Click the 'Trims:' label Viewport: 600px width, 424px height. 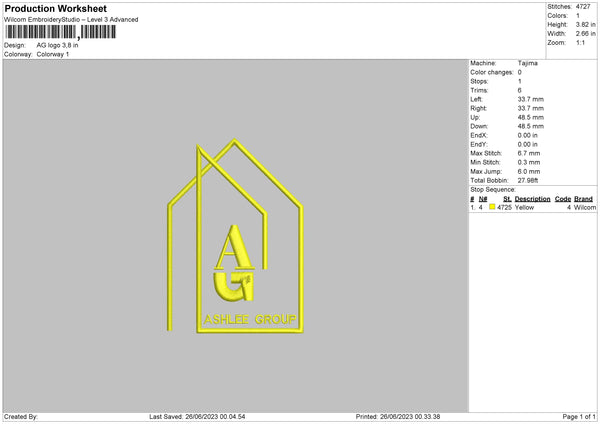tap(479, 90)
